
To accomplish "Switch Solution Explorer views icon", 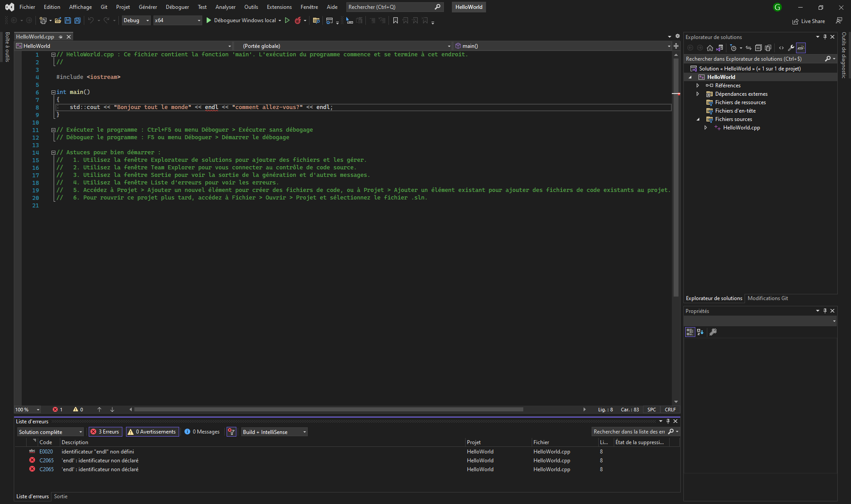I will 720,48.
